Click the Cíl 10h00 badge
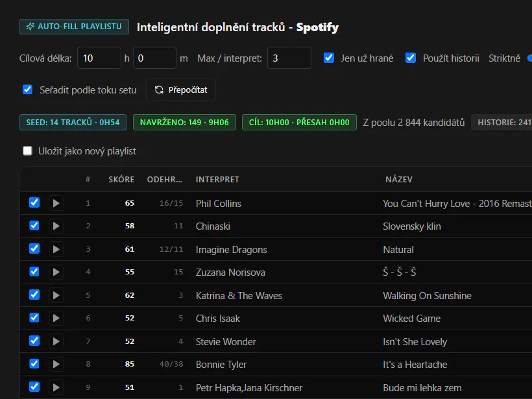Screen dimensions: 532x399 299,123
